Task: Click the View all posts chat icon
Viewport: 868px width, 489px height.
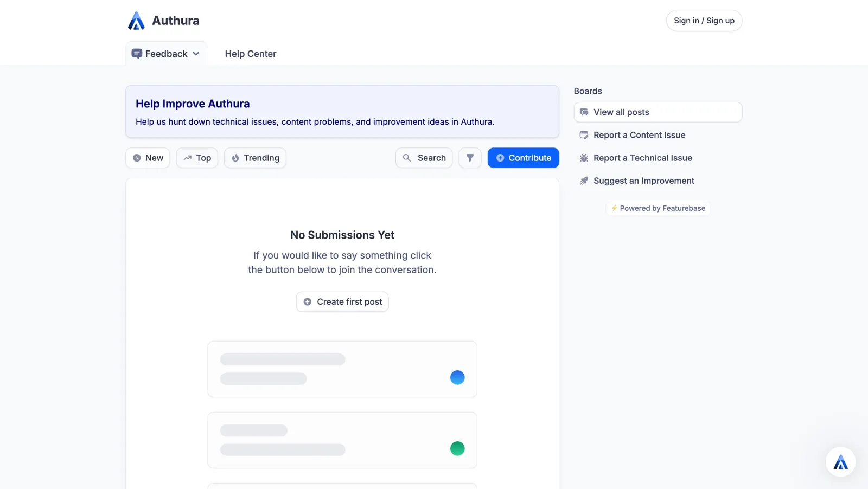Action: click(584, 112)
